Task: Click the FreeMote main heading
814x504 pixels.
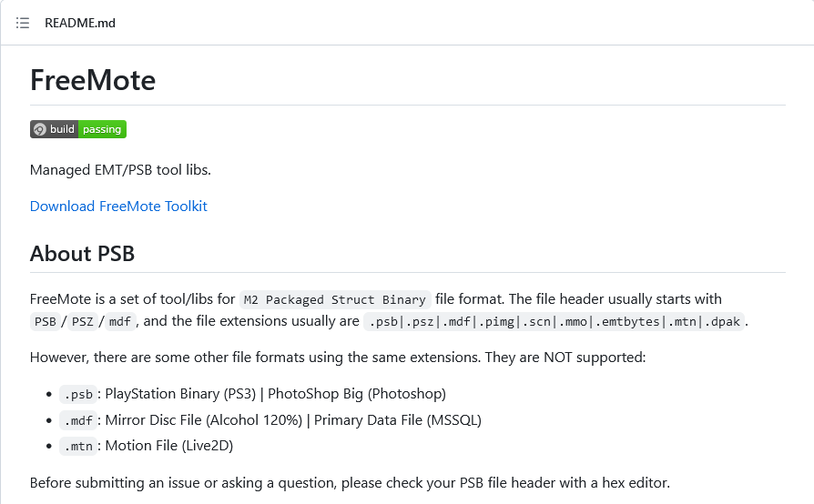Action: (x=93, y=80)
